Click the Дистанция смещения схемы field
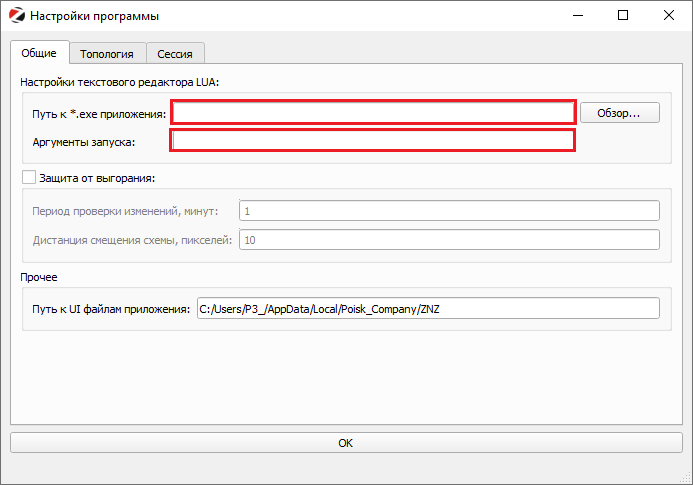Image resolution: width=693 pixels, height=485 pixels. (x=448, y=240)
